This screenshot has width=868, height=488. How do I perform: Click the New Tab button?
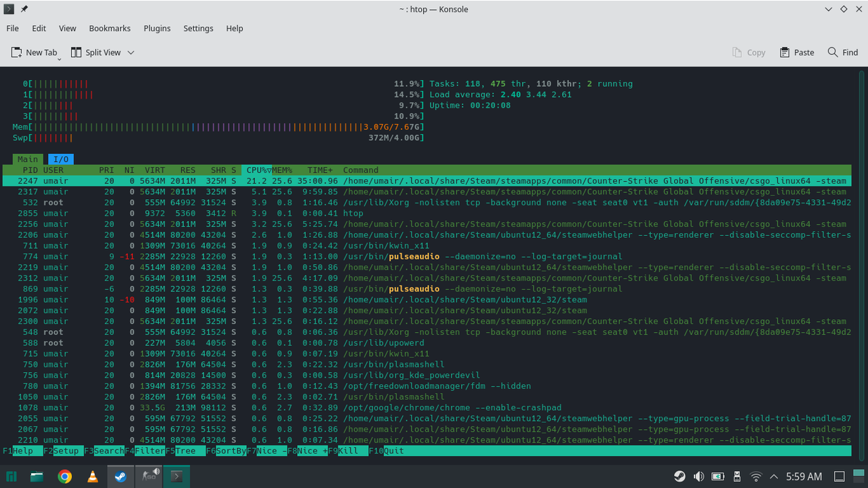click(34, 52)
